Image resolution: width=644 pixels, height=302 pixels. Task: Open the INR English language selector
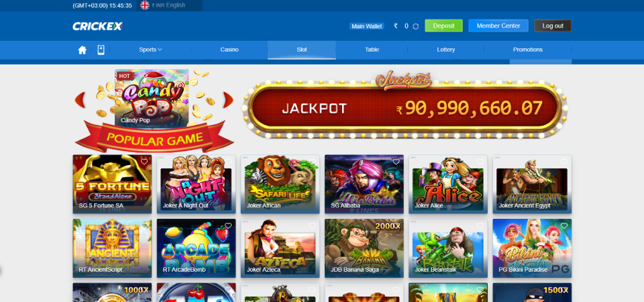click(x=169, y=5)
